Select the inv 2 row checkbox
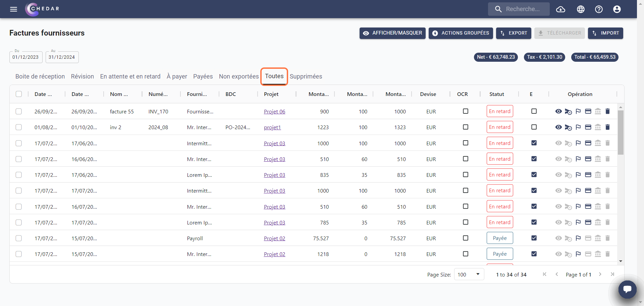This screenshot has width=644, height=306. coord(19,127)
